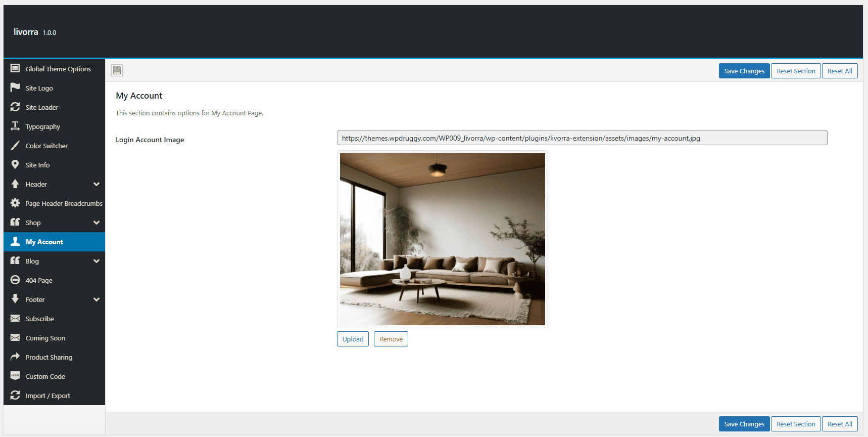
Task: Click the top Save Changes button
Action: coord(744,71)
